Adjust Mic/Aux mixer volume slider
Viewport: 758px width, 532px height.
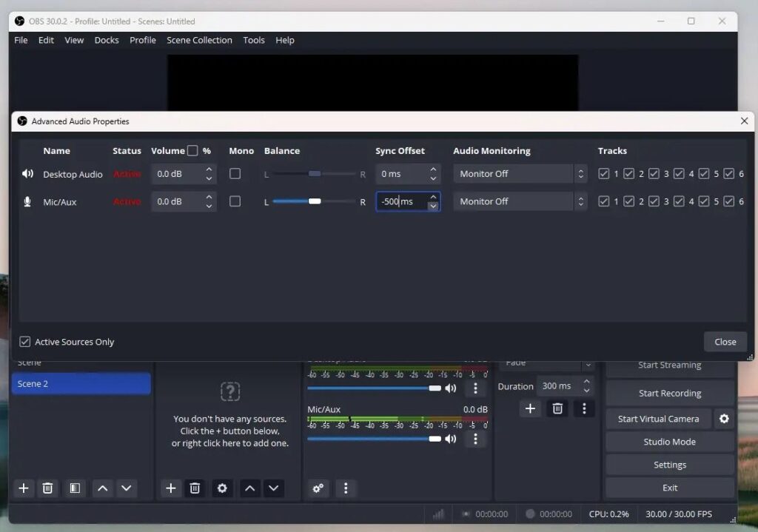coord(374,439)
